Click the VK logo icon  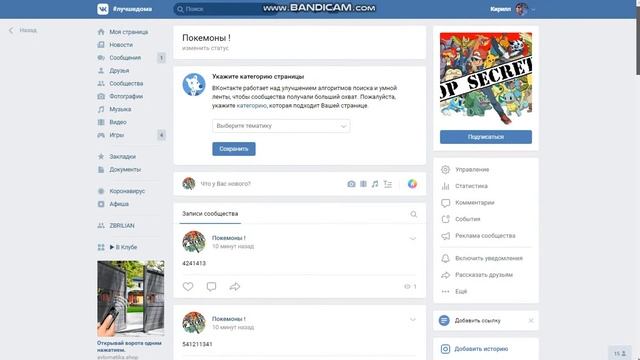[x=103, y=9]
